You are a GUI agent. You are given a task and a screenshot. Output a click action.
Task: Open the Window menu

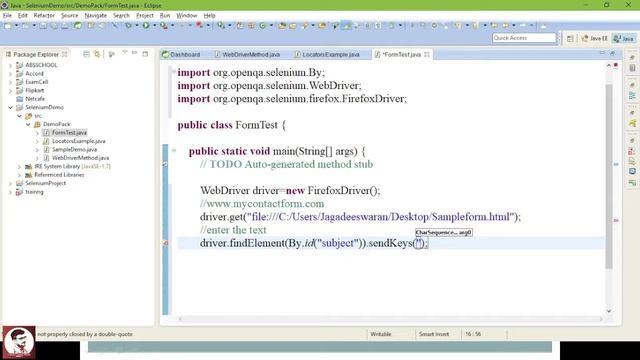(x=187, y=16)
